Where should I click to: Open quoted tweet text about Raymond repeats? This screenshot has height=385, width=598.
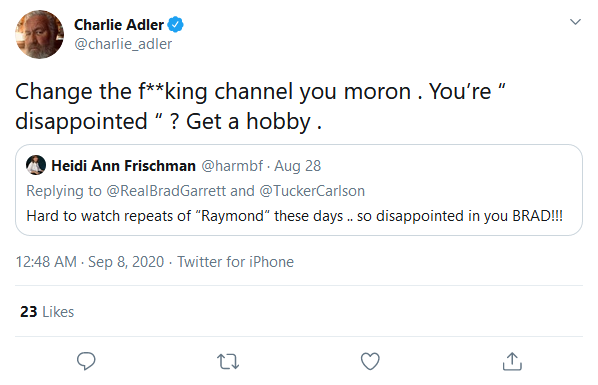pos(294,216)
